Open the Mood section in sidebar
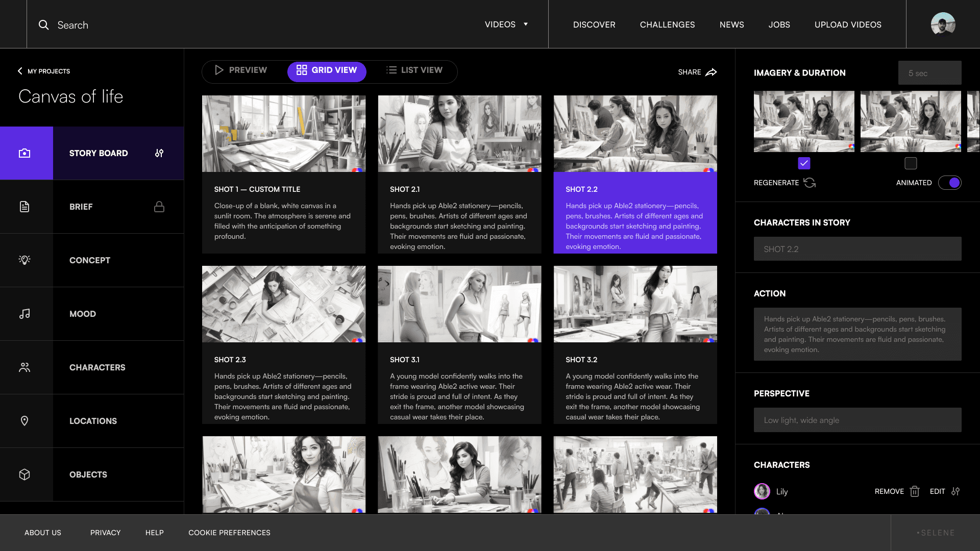Screen dimensions: 980x551 92,314
